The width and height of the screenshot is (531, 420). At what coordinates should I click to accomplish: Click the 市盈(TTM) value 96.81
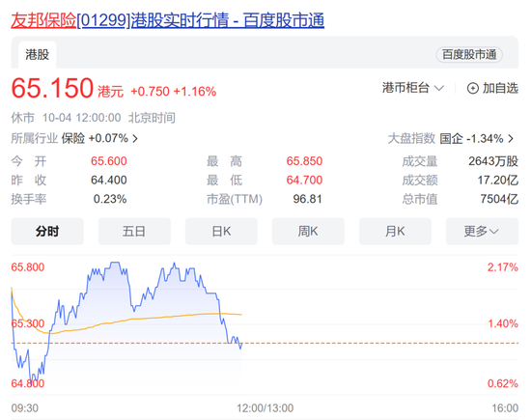(307, 199)
